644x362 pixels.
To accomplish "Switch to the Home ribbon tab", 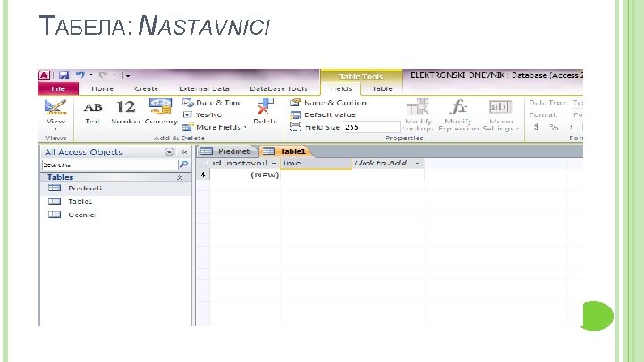I will (x=102, y=88).
